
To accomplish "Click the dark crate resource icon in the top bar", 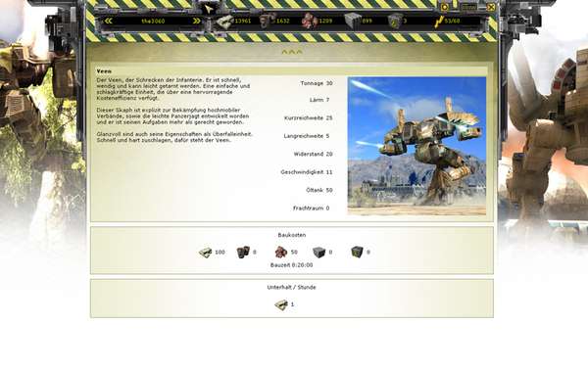I will (395, 22).
